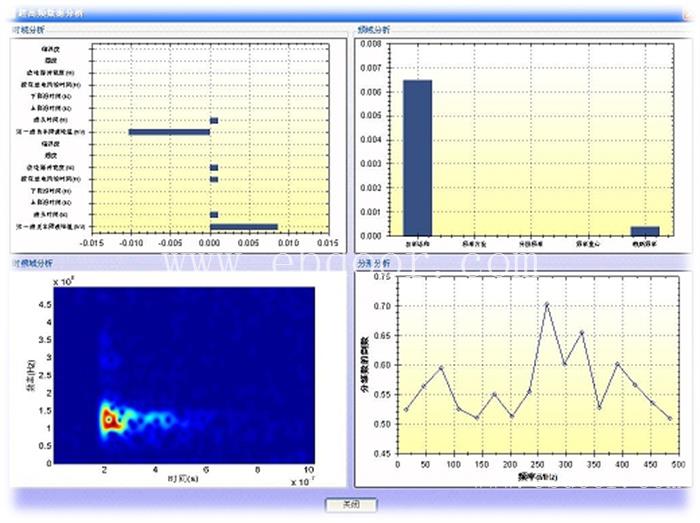
Task: Click the 时域分析 panel title
Action: pyautogui.click(x=29, y=30)
